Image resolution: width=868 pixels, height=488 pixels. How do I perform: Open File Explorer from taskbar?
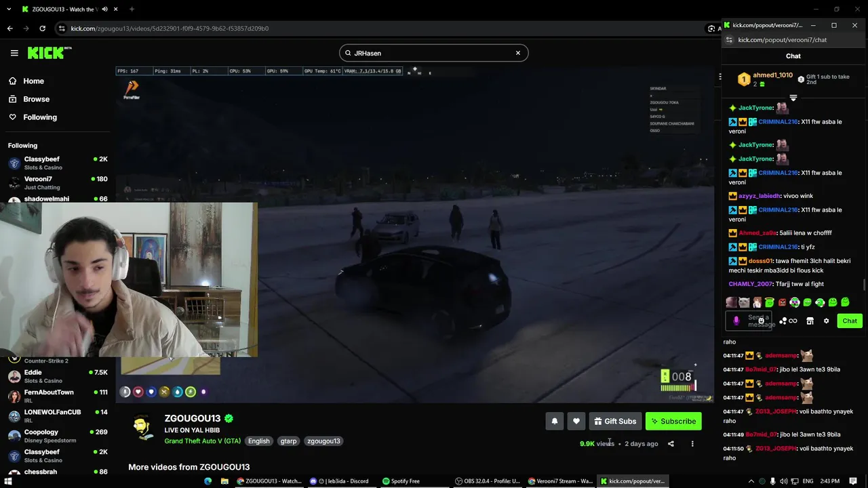pos(224,481)
